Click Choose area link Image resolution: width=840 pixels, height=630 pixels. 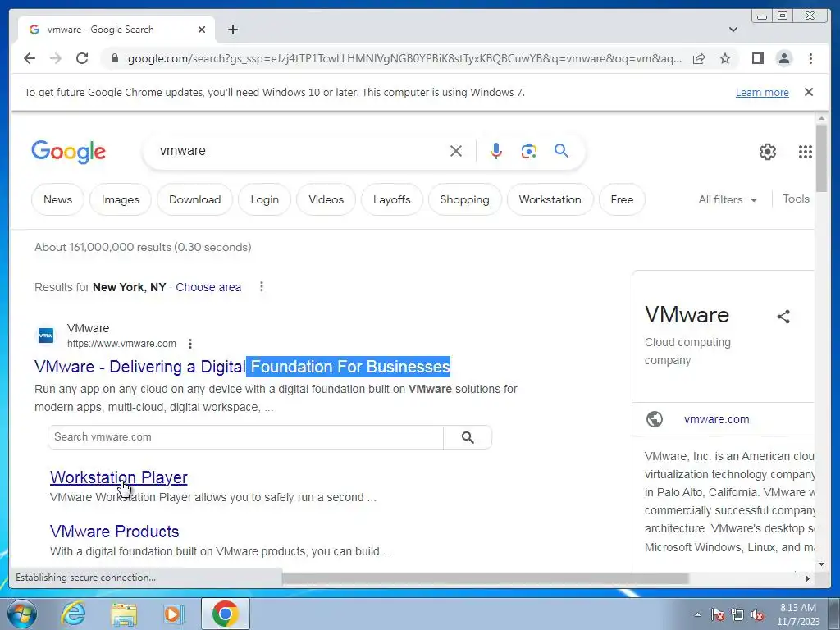[208, 287]
